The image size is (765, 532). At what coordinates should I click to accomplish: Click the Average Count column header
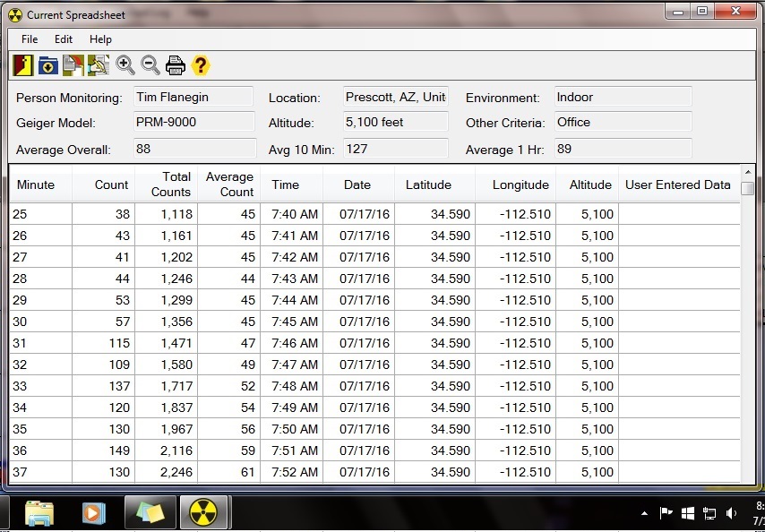(x=229, y=184)
